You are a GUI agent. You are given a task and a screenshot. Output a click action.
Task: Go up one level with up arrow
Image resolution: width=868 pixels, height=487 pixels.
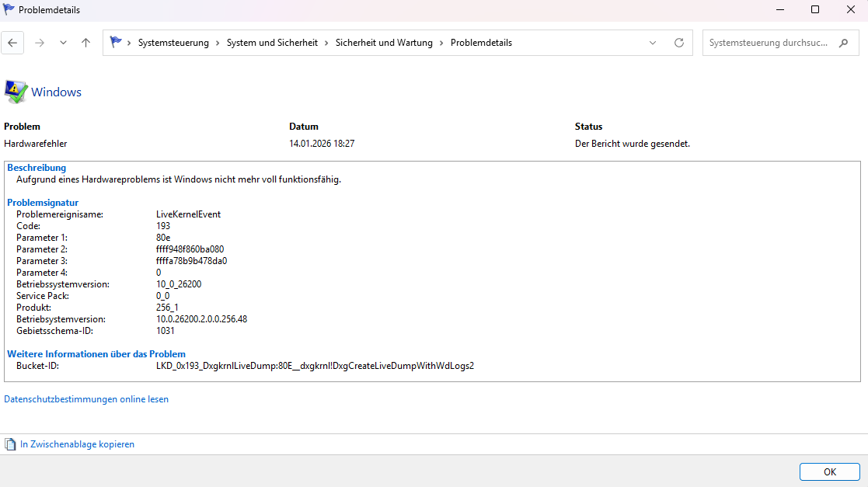pos(85,43)
